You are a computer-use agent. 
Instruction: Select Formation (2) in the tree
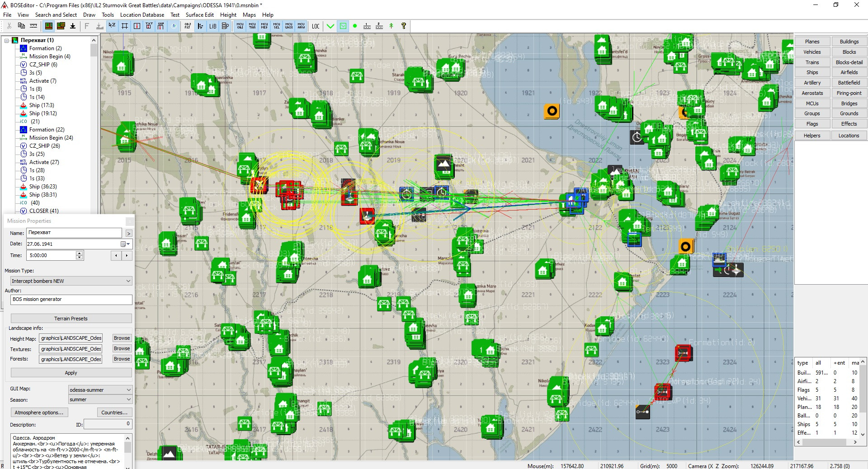click(45, 48)
